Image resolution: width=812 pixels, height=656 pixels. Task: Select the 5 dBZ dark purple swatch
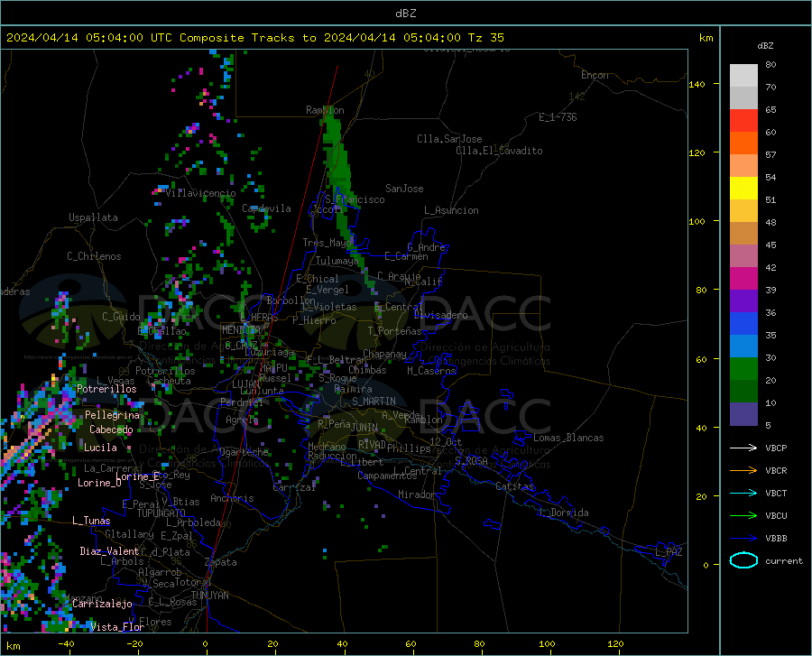(743, 414)
